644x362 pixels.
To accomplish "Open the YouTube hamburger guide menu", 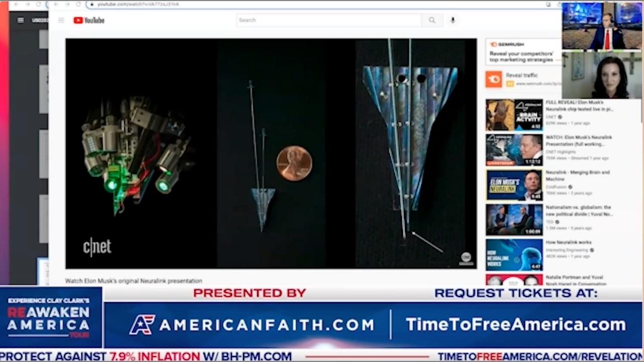I will click(x=61, y=21).
